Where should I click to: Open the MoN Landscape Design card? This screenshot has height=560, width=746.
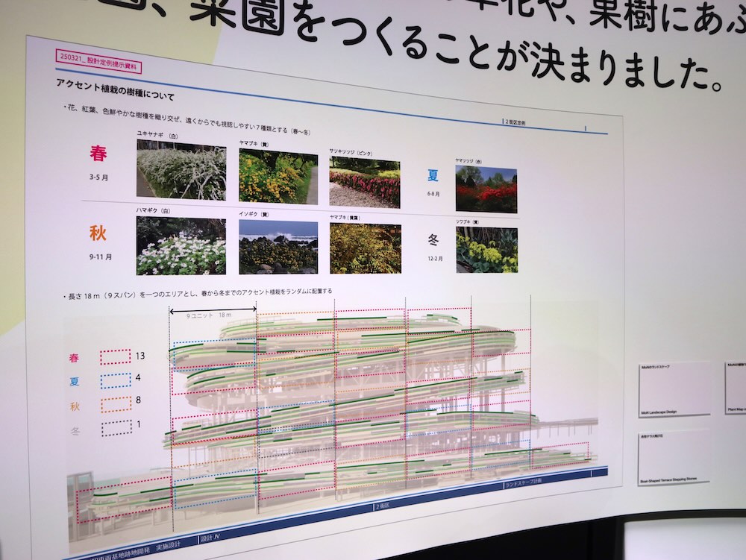674,388
